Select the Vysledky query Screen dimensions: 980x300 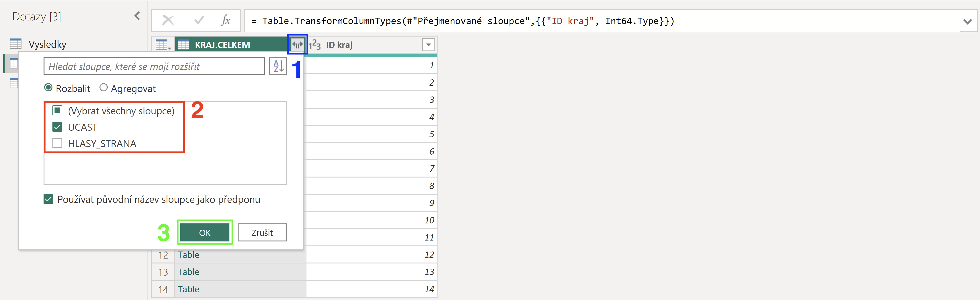pyautogui.click(x=47, y=44)
